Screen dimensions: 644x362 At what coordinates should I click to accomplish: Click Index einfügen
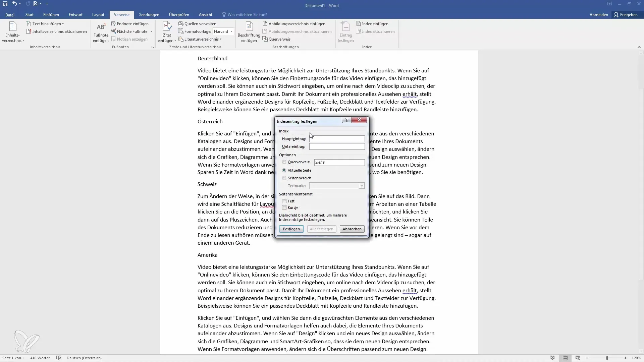click(372, 24)
